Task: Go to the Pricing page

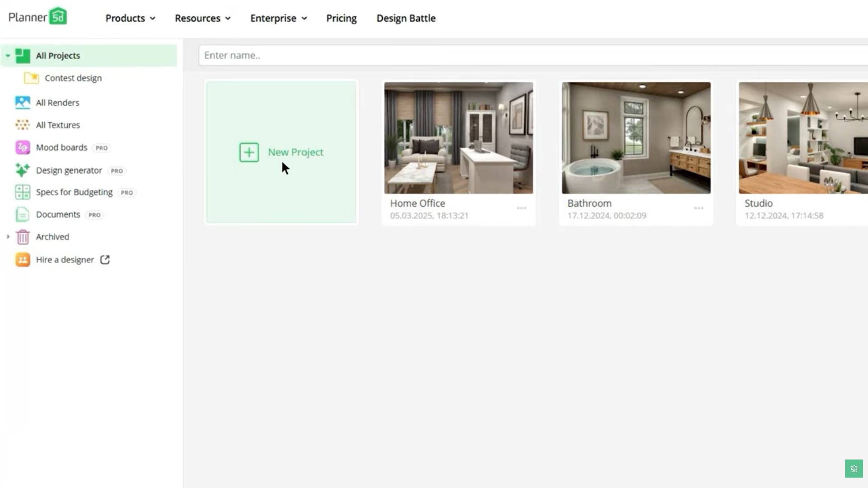Action: pyautogui.click(x=342, y=18)
